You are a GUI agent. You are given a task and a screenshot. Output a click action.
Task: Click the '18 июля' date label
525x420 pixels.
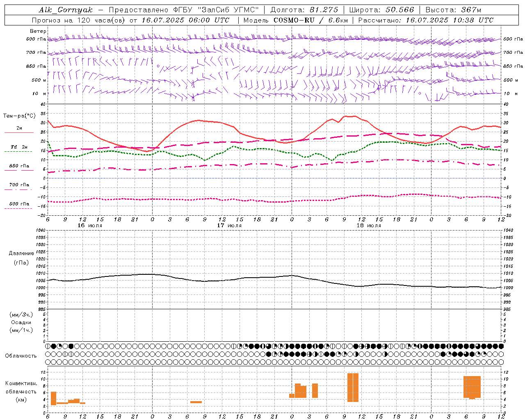(369, 225)
